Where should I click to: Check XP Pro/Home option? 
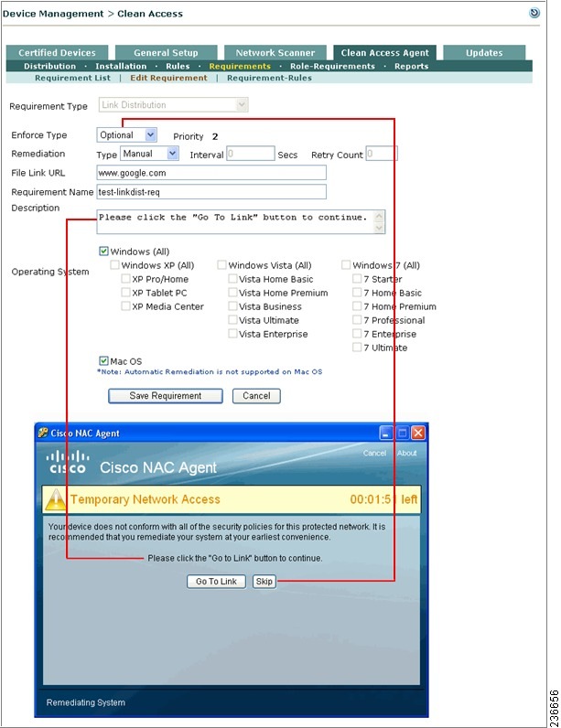(x=125, y=279)
